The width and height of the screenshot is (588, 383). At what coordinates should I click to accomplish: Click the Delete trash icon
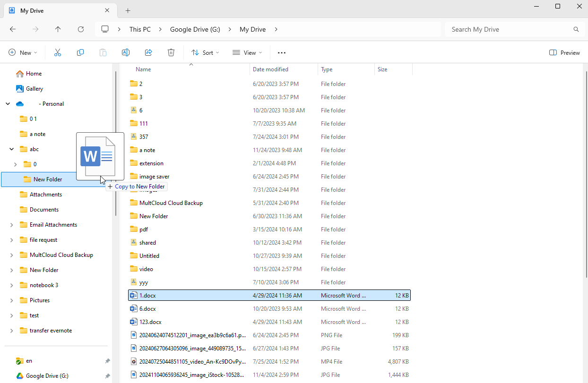pos(171,52)
